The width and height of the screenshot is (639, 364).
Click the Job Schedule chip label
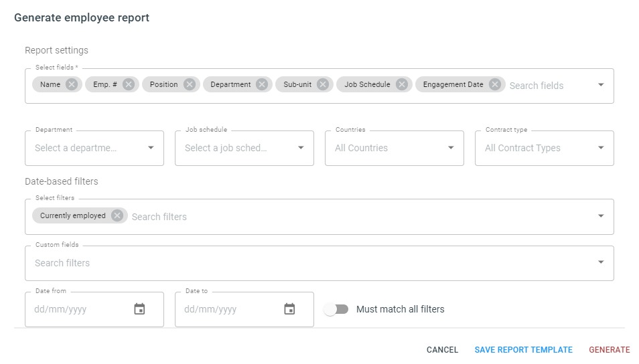367,84
